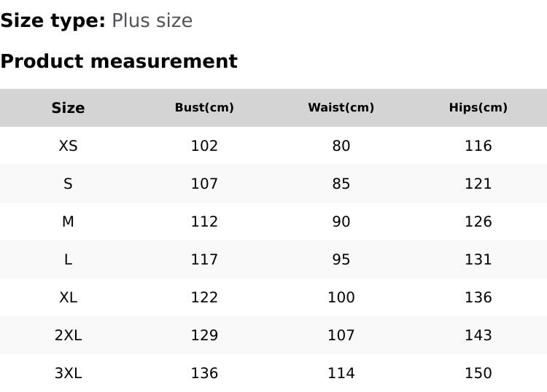The height and width of the screenshot is (392, 547).
Task: Click bust value 117 for L
Action: point(204,259)
